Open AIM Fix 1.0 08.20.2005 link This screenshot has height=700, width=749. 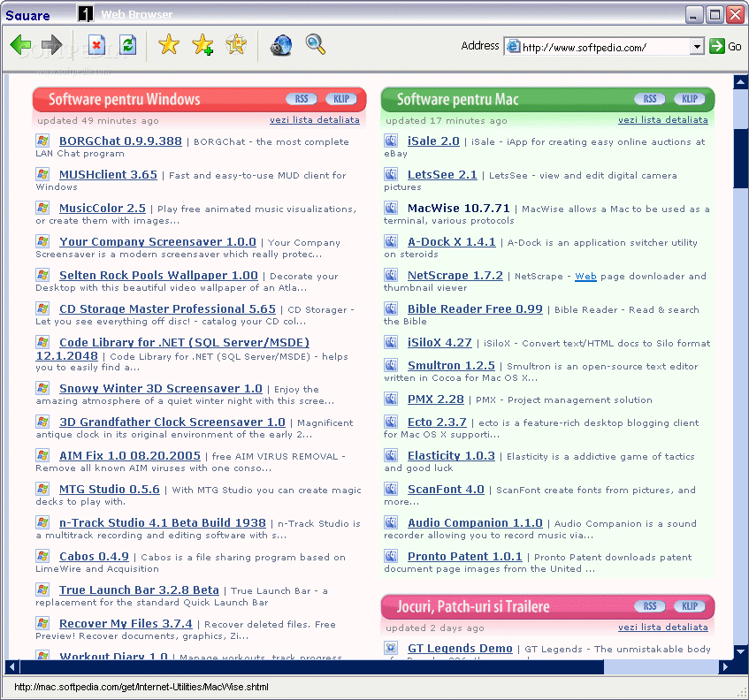click(130, 455)
